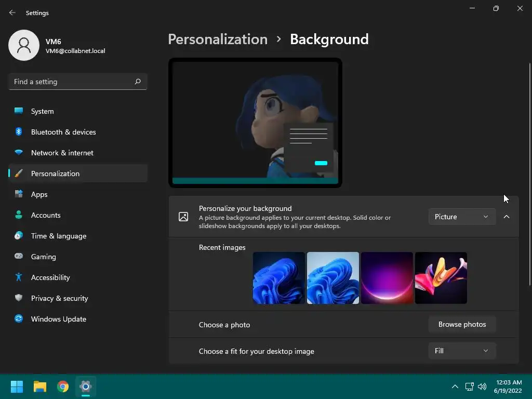Open the Picture background type dropdown
This screenshot has width=532, height=399.
[x=462, y=217]
